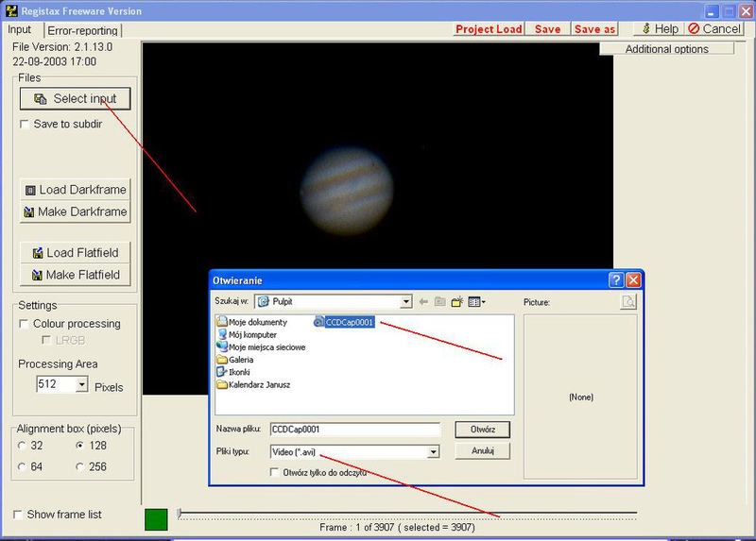Create a new folder in dialog toolbar

(x=457, y=302)
